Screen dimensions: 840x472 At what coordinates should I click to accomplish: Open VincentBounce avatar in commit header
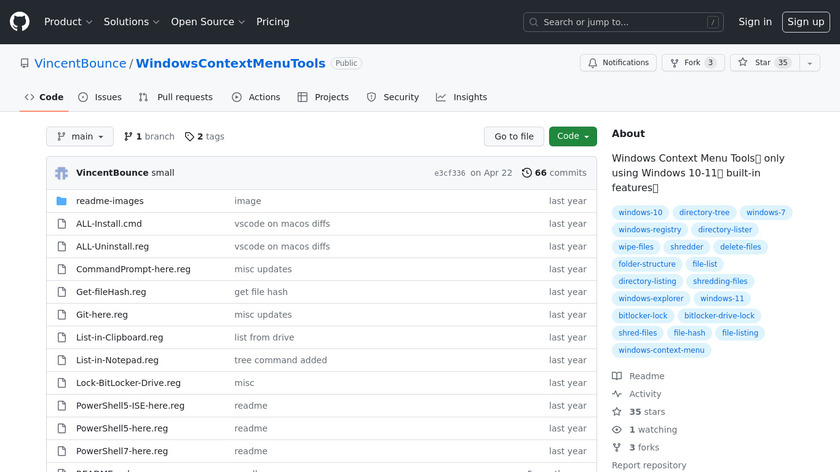point(62,173)
